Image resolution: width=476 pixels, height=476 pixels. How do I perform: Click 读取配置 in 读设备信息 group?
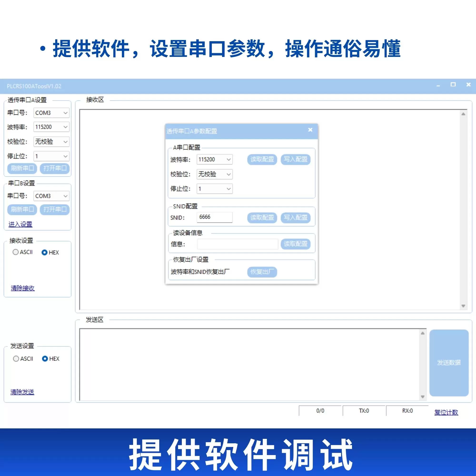(x=296, y=244)
